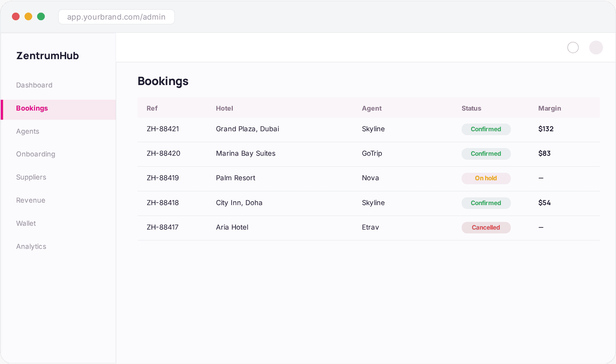616x364 pixels.
Task: Click the address bar app.yourbrand.com/admin
Action: [117, 17]
